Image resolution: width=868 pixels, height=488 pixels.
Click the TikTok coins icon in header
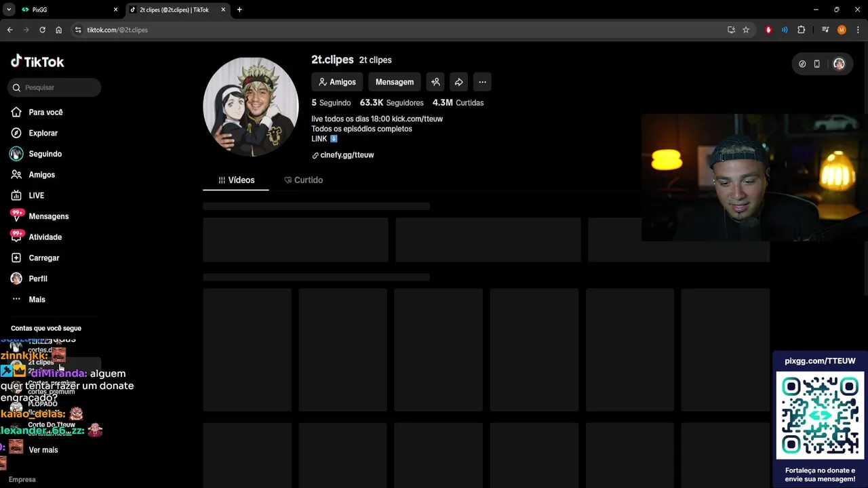click(x=802, y=64)
